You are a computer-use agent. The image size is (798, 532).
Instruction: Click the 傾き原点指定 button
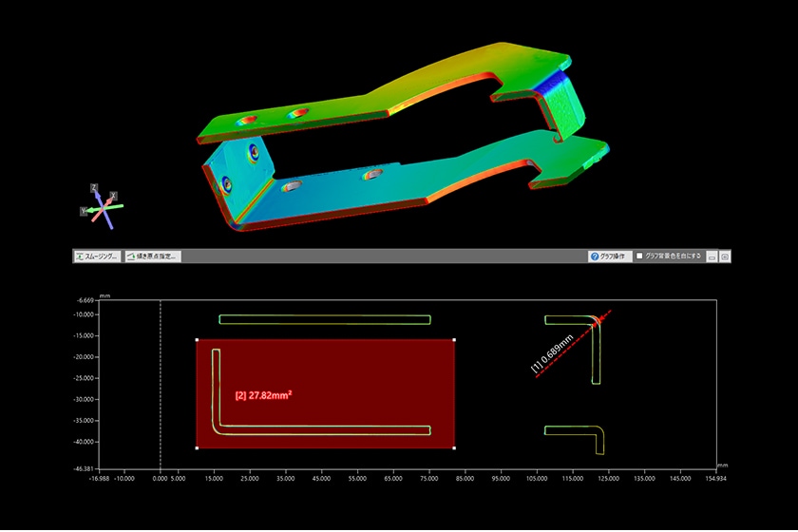[x=152, y=256]
